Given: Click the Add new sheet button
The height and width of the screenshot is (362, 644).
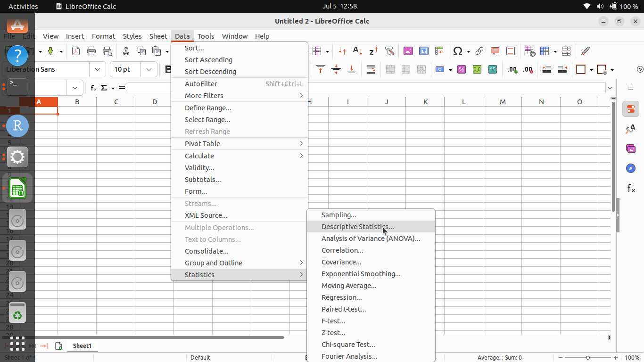Looking at the screenshot, I should point(58,346).
